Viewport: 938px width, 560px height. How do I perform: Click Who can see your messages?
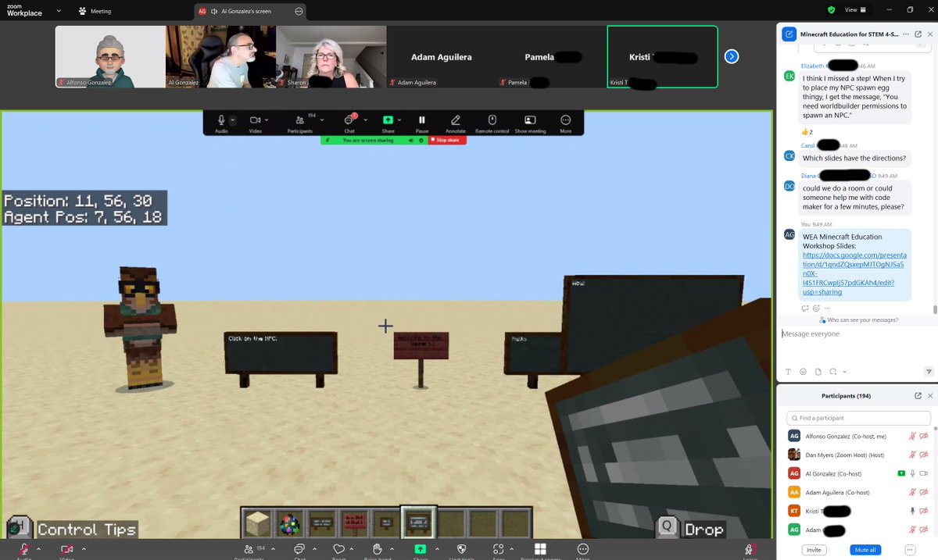pos(858,320)
